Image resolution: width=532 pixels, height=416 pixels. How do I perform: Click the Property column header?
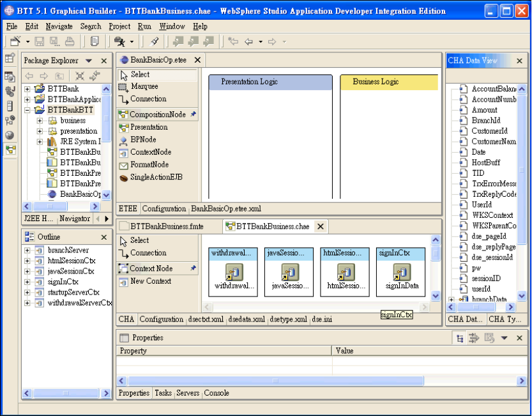click(224, 351)
